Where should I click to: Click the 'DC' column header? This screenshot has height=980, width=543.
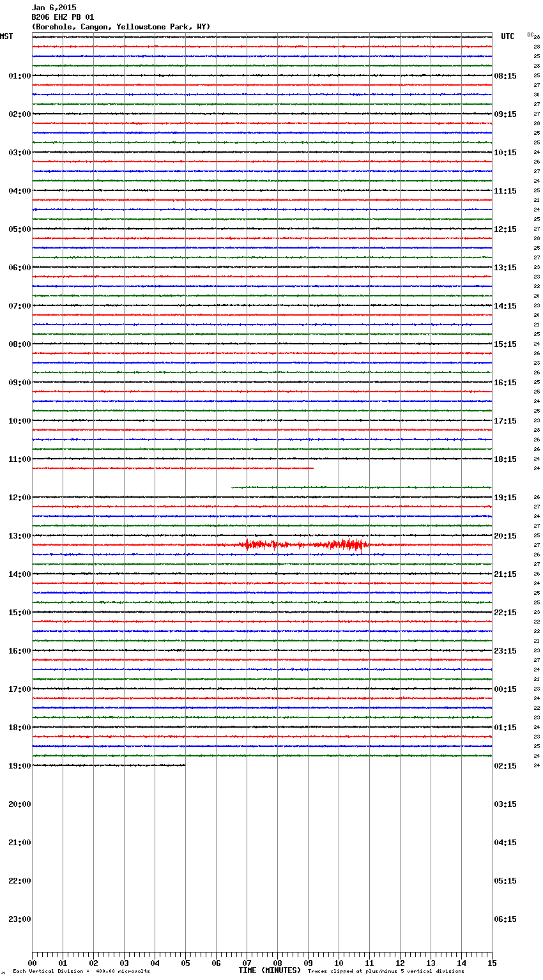click(x=530, y=34)
